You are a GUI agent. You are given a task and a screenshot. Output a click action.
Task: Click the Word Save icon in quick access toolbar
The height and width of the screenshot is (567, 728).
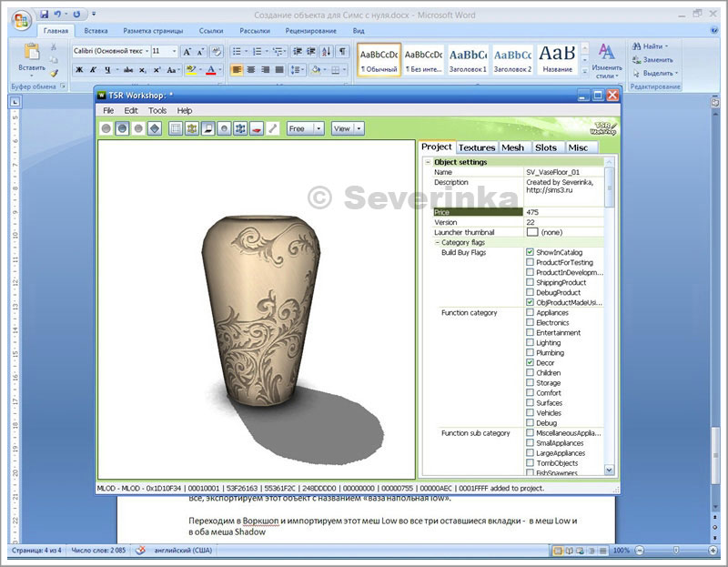pos(45,15)
